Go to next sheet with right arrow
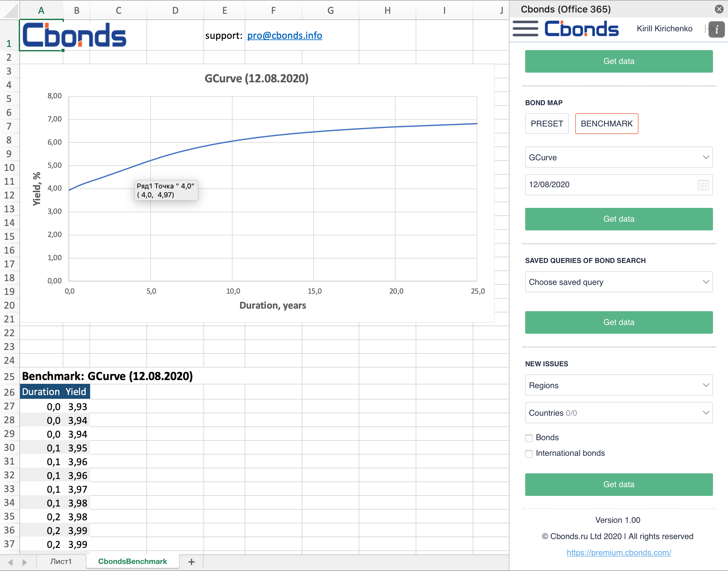The width and height of the screenshot is (728, 571). [x=24, y=562]
